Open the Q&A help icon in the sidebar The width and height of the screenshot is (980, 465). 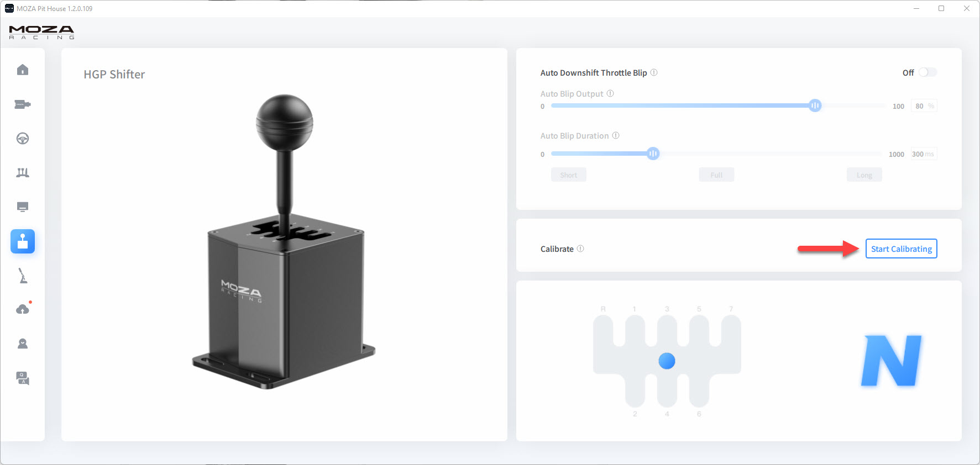point(23,378)
